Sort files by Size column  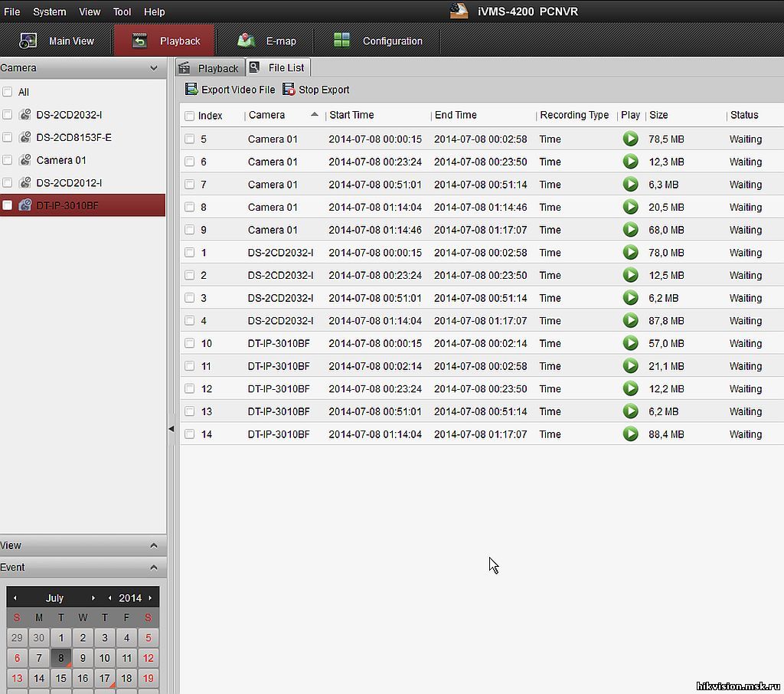(658, 115)
